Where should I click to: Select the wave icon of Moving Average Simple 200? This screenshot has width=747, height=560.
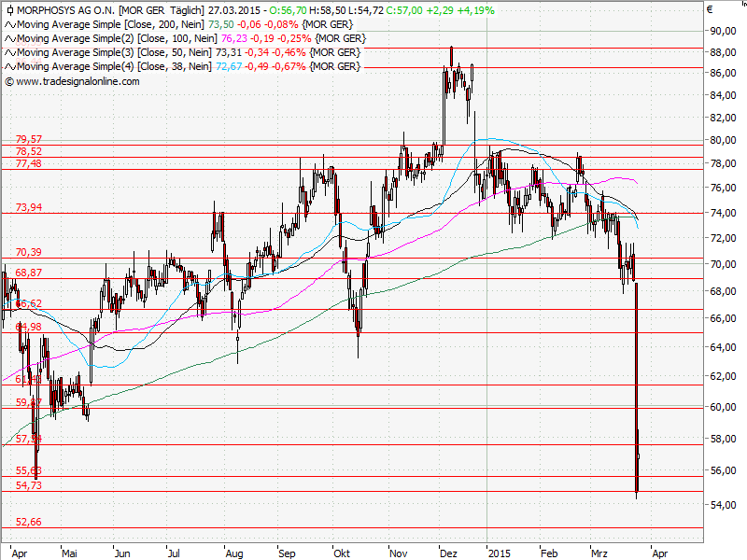pyautogui.click(x=9, y=25)
